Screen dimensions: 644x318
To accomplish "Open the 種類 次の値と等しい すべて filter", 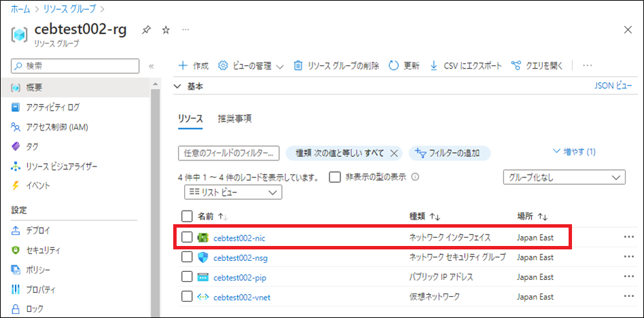I will tap(339, 153).
